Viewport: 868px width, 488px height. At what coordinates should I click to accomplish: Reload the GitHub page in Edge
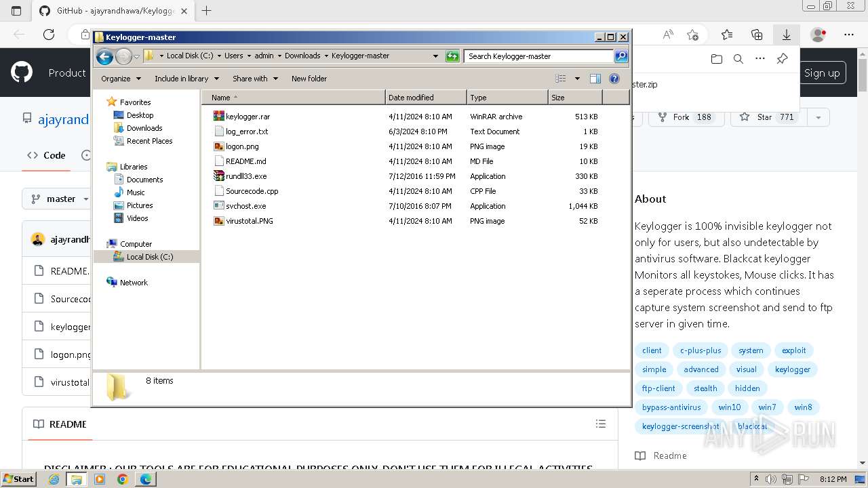49,35
